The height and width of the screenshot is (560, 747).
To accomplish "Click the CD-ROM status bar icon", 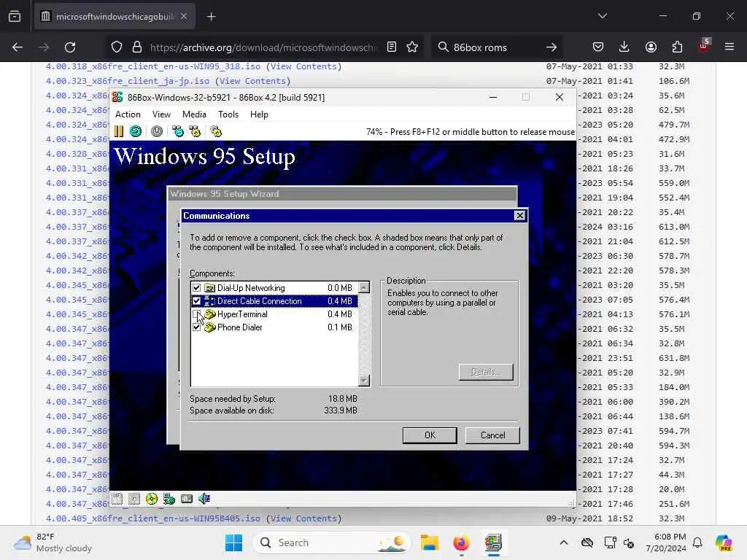I will click(152, 499).
